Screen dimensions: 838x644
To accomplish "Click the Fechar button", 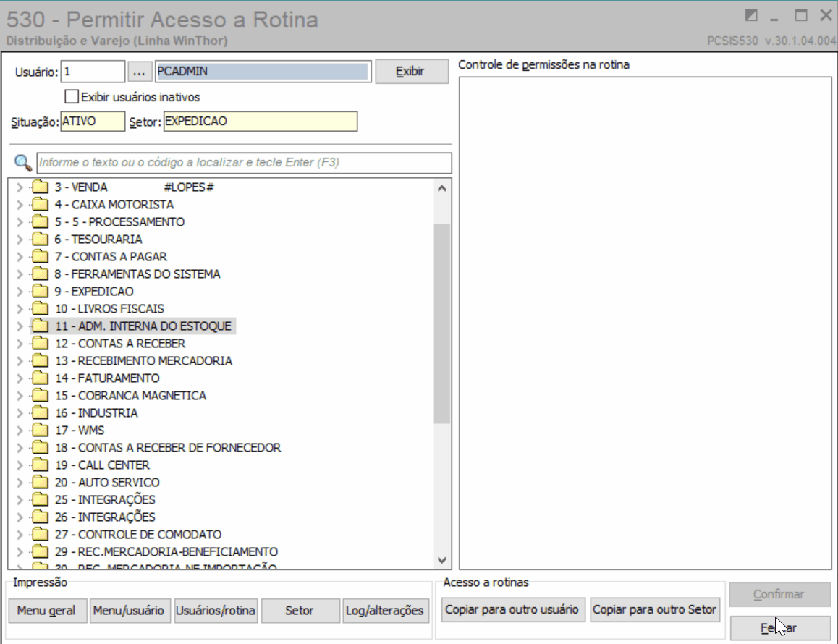I will (x=780, y=628).
